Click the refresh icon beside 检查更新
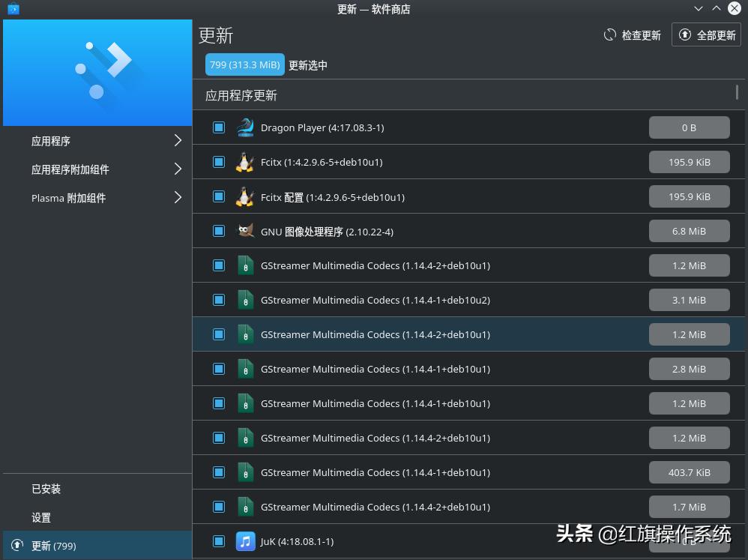The height and width of the screenshot is (560, 748). 609,34
